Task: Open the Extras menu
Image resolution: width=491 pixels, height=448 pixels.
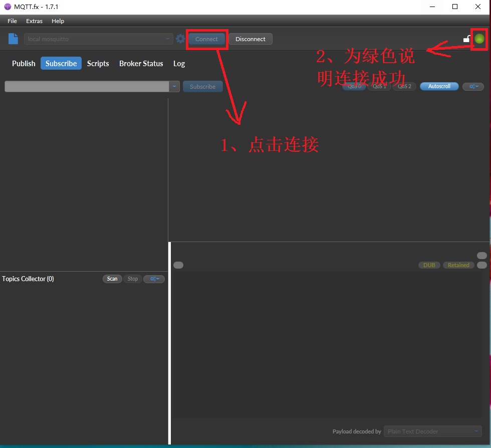Action: pos(34,21)
